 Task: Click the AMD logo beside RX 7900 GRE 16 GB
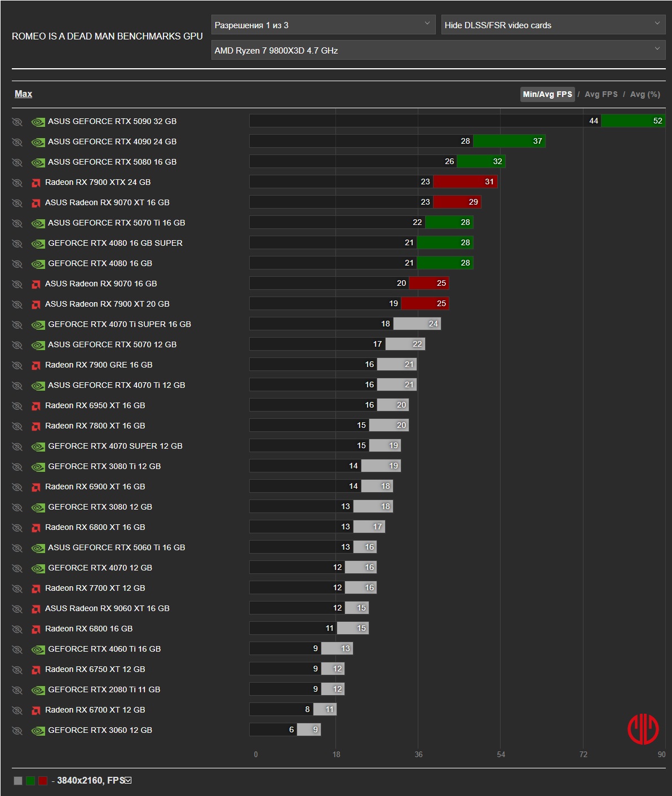pos(36,365)
